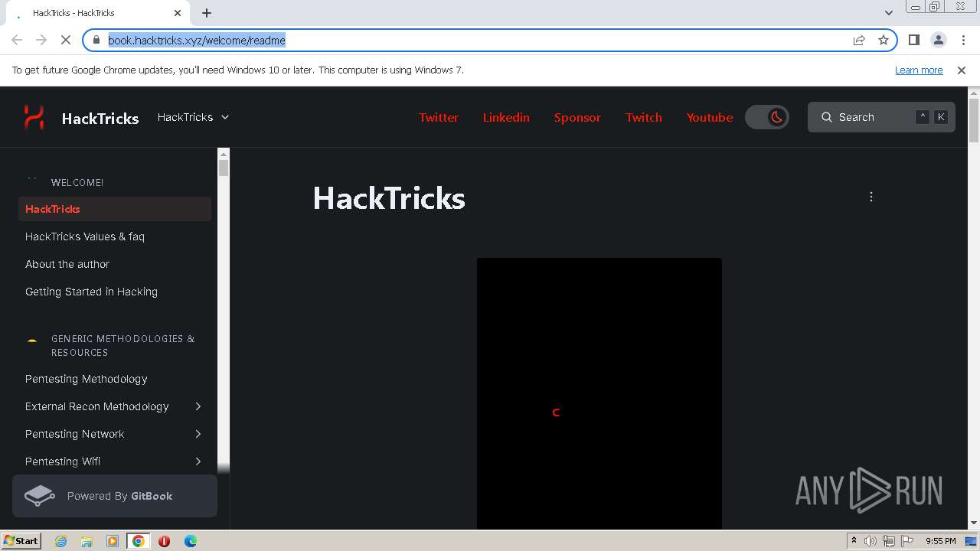This screenshot has width=980, height=551.
Task: Click Learn more in update notice
Action: [919, 70]
